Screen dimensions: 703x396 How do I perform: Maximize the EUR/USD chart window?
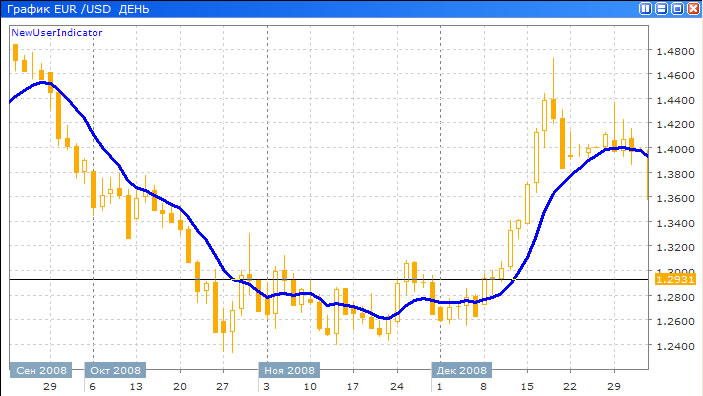click(x=677, y=9)
